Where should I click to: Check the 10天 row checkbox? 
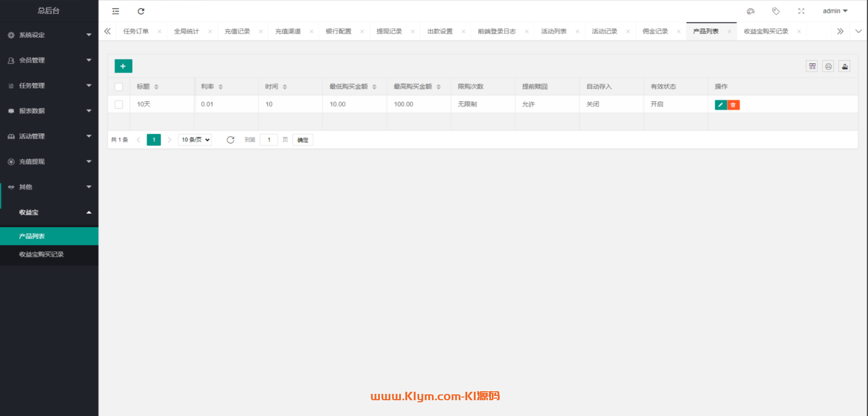point(119,104)
